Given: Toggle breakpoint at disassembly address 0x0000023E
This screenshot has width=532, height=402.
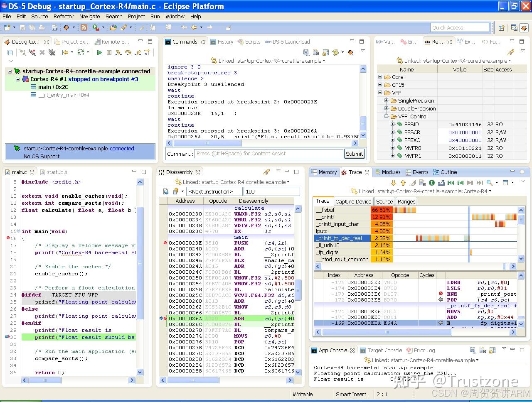Looking at the screenshot, I should click(x=165, y=243).
